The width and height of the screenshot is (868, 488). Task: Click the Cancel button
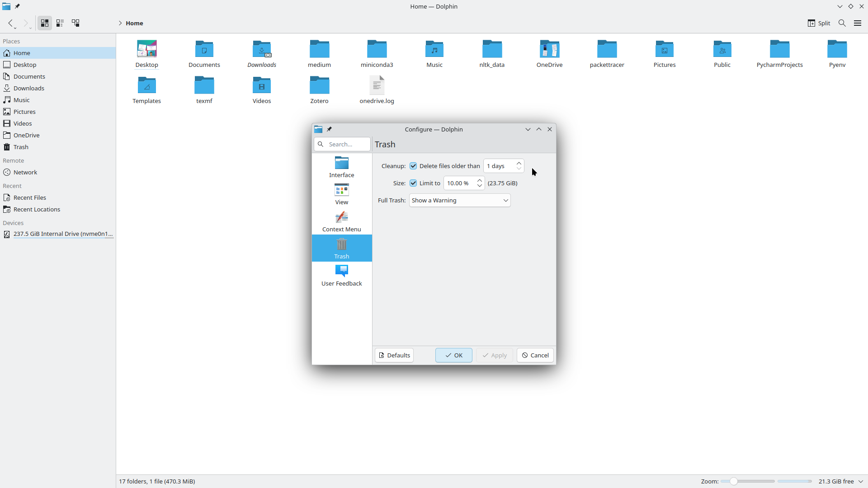(x=535, y=356)
